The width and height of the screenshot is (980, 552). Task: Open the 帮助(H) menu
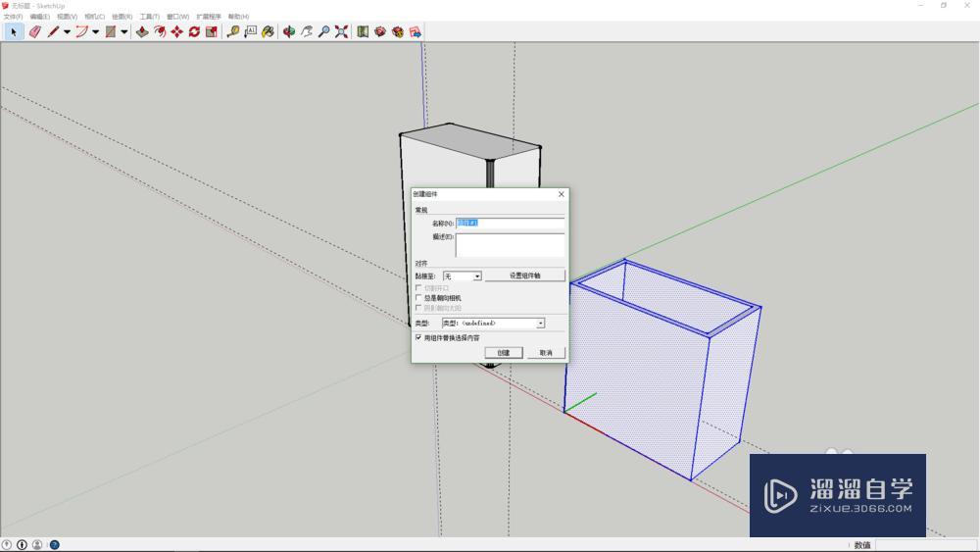[x=238, y=17]
